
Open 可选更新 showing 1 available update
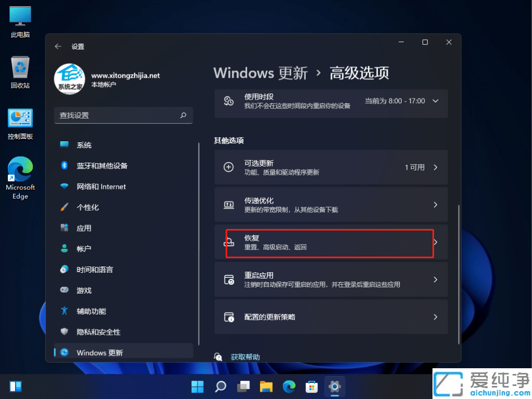tap(330, 167)
